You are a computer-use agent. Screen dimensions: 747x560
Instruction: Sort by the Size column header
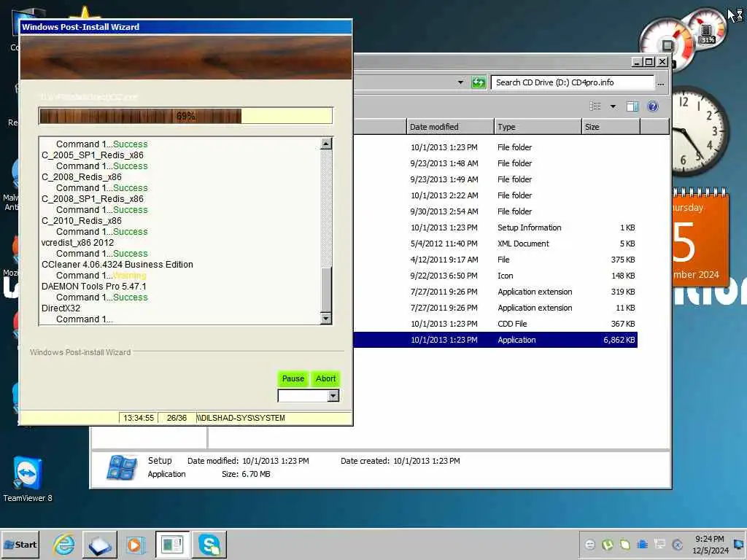611,127
